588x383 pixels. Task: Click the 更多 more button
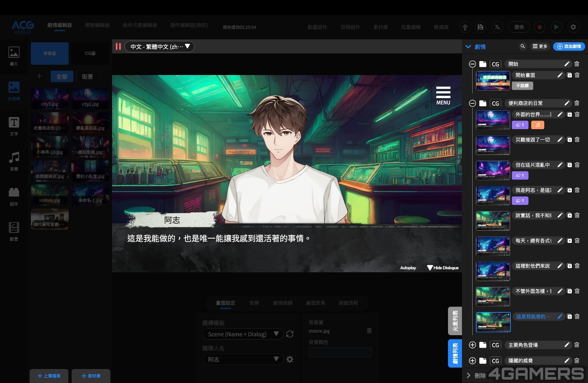[x=540, y=46]
